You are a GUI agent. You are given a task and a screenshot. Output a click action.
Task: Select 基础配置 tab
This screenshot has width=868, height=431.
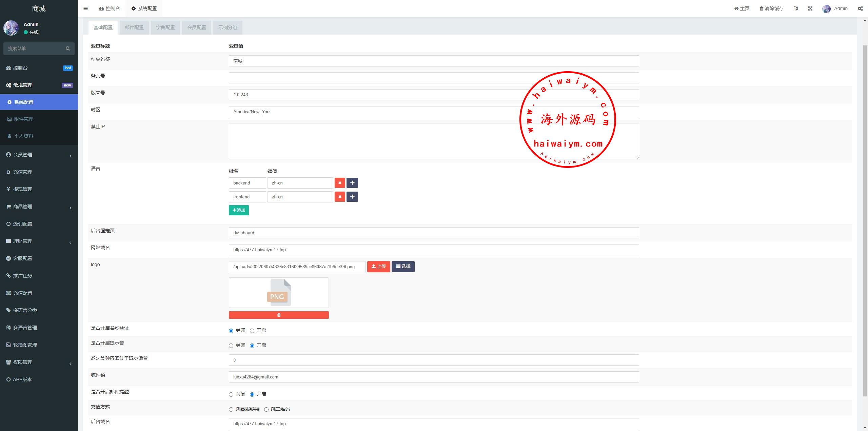coord(103,27)
